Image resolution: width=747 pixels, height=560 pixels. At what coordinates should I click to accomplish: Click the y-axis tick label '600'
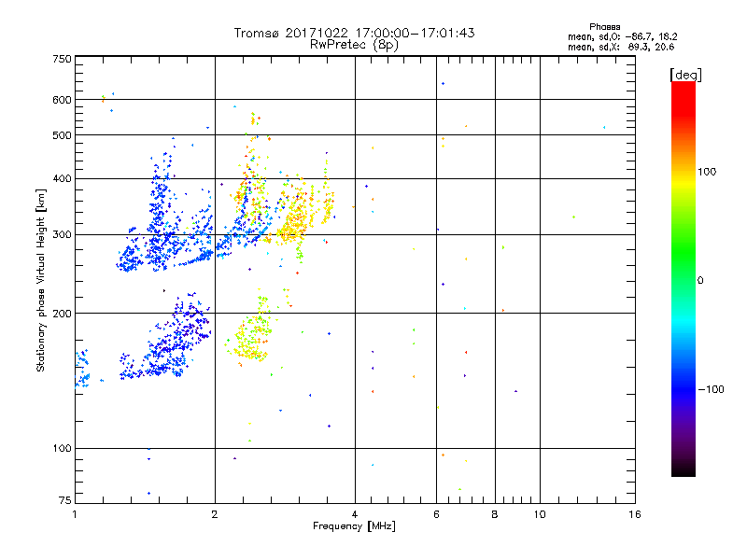[62, 100]
